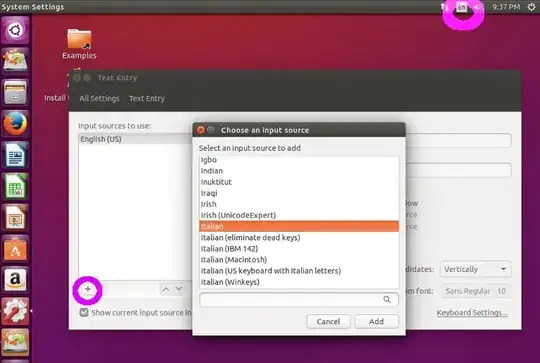540x363 pixels.
Task: Open the Amazon launcher icon
Action: click(x=15, y=279)
